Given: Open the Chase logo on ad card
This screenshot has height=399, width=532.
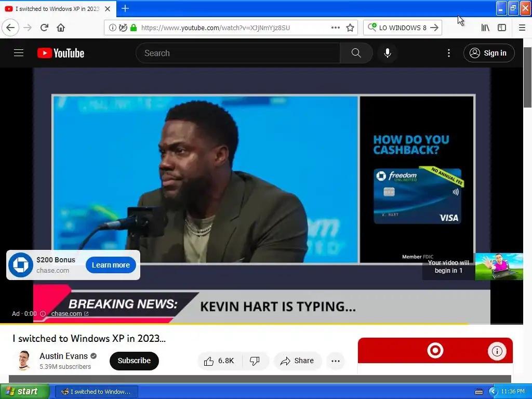Looking at the screenshot, I should click(20, 265).
